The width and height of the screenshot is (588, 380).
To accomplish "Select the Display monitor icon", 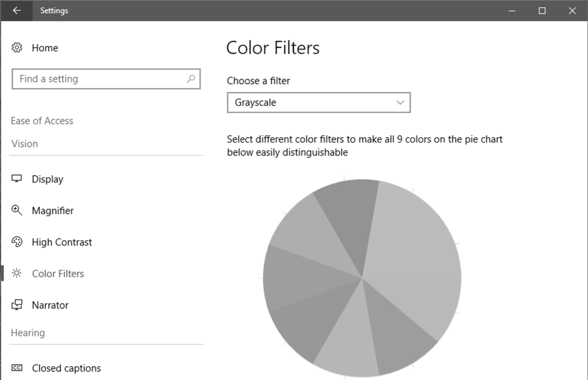I will click(x=16, y=179).
